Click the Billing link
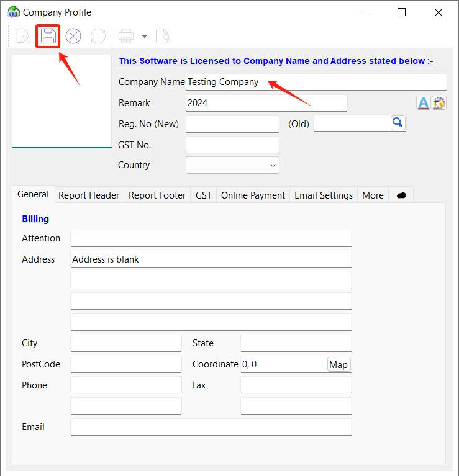Viewport: 459px width, 476px height. (35, 219)
